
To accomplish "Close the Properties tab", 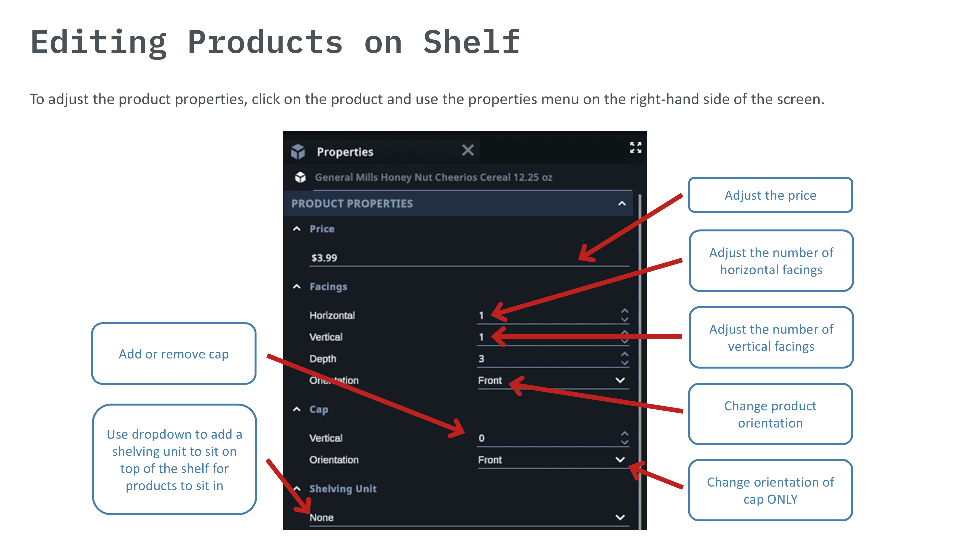I will [467, 150].
